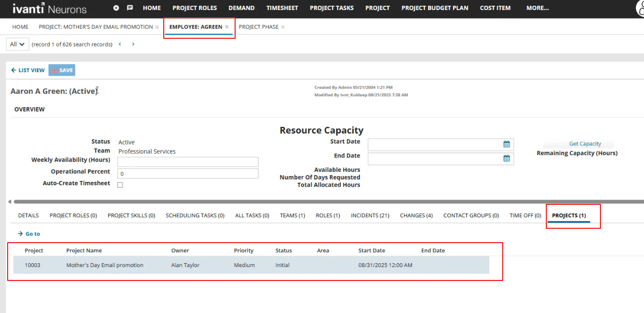Open TIMESHEET from the top navigation
644x313 pixels.
[x=282, y=8]
